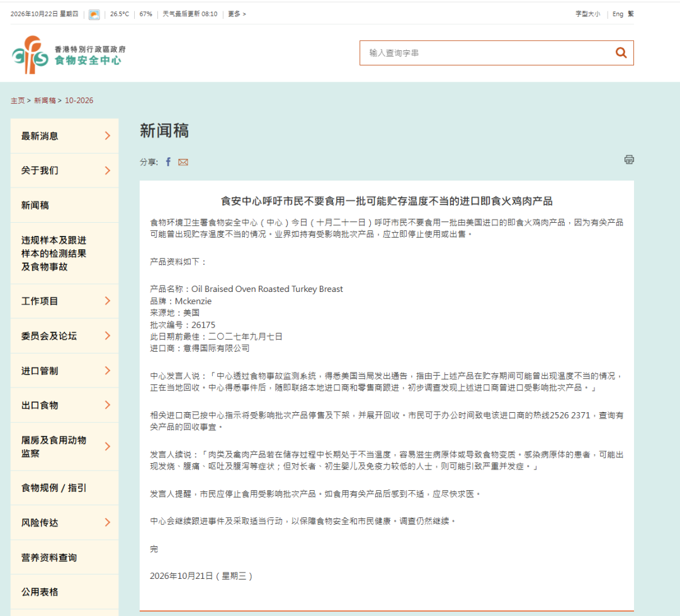The image size is (680, 616).
Task: Expand the 委员会及论坛 menu arrow
Action: pos(108,335)
